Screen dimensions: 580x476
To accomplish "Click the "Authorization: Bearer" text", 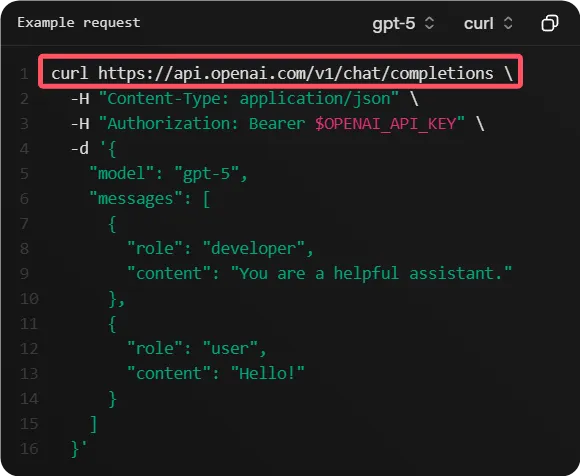I will point(206,124).
